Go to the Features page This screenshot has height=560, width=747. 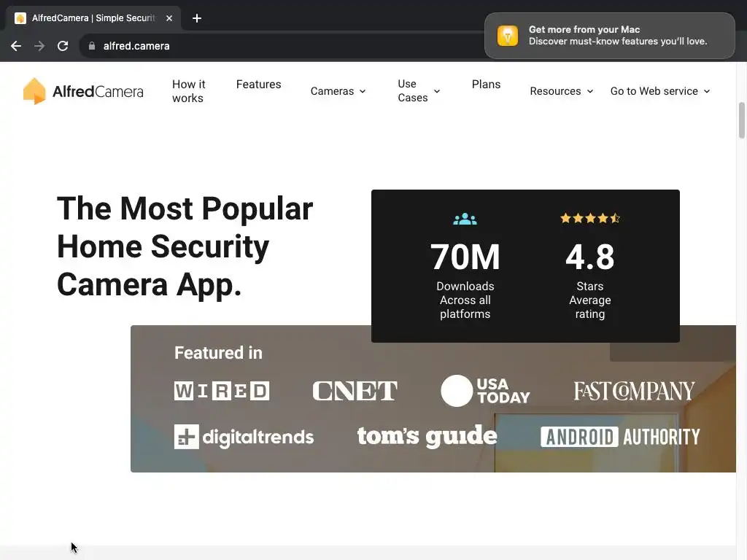259,85
